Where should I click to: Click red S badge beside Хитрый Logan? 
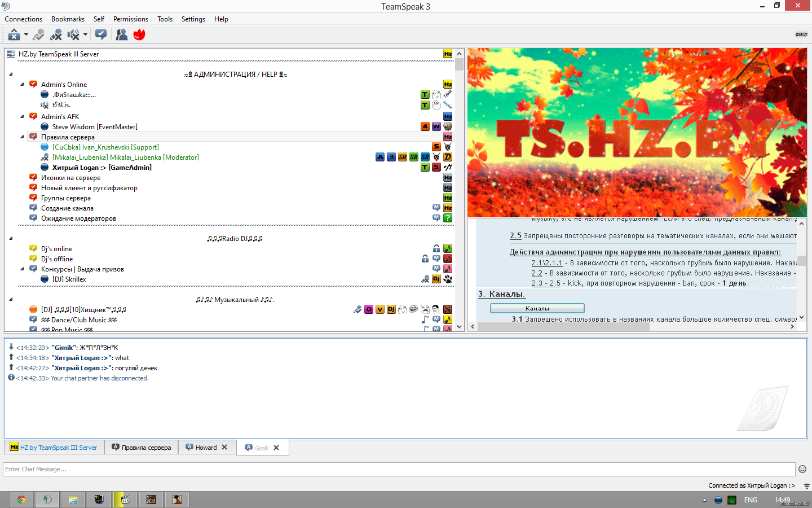point(436,168)
